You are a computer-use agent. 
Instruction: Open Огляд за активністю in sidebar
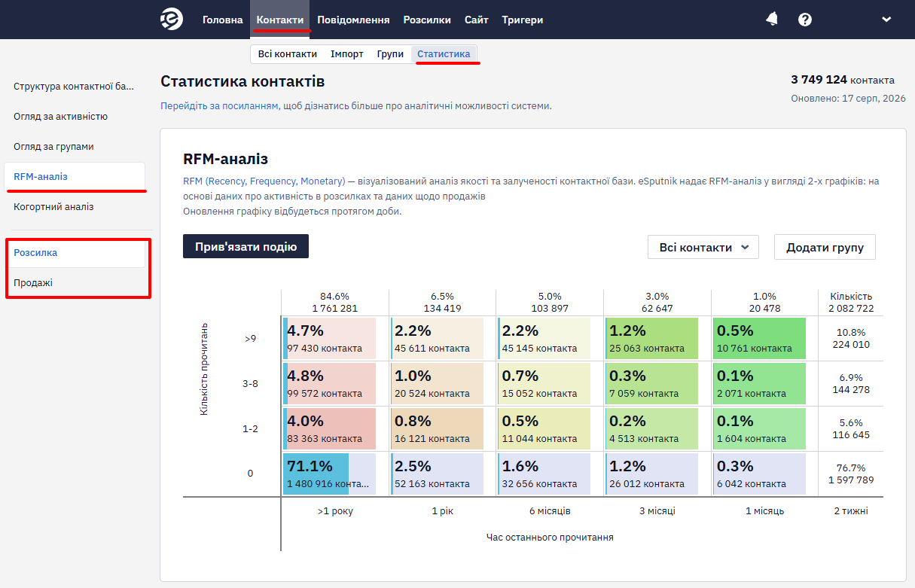[x=60, y=116]
